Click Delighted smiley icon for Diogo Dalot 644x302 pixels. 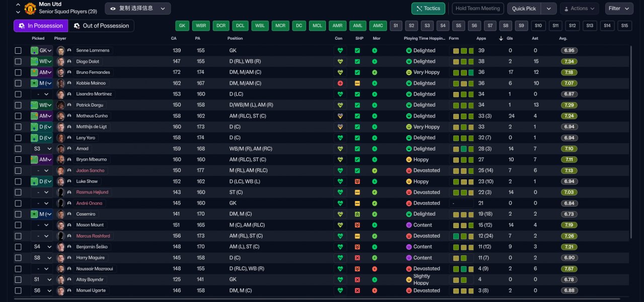(x=409, y=61)
